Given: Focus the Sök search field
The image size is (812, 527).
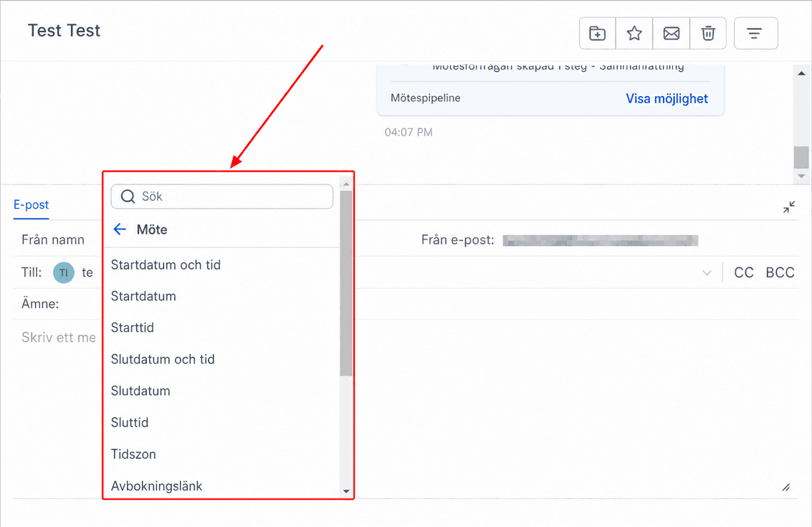Looking at the screenshot, I should [221, 196].
